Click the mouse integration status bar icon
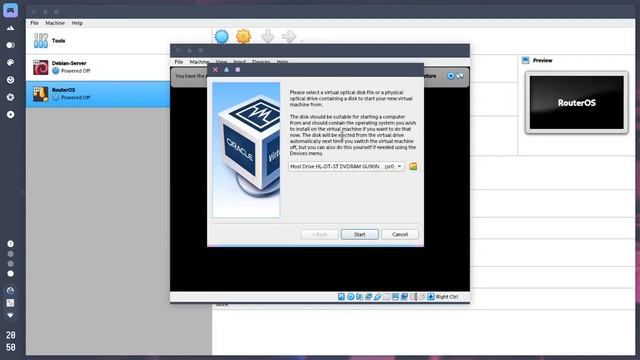Viewport: 640px width, 360px height. tap(422, 297)
